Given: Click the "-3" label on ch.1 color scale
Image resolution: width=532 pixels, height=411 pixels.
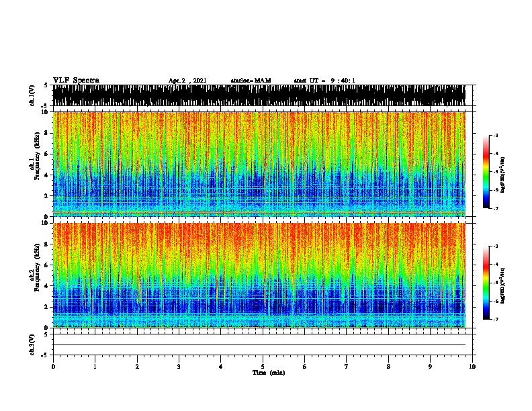Looking at the screenshot, I should (x=495, y=135).
